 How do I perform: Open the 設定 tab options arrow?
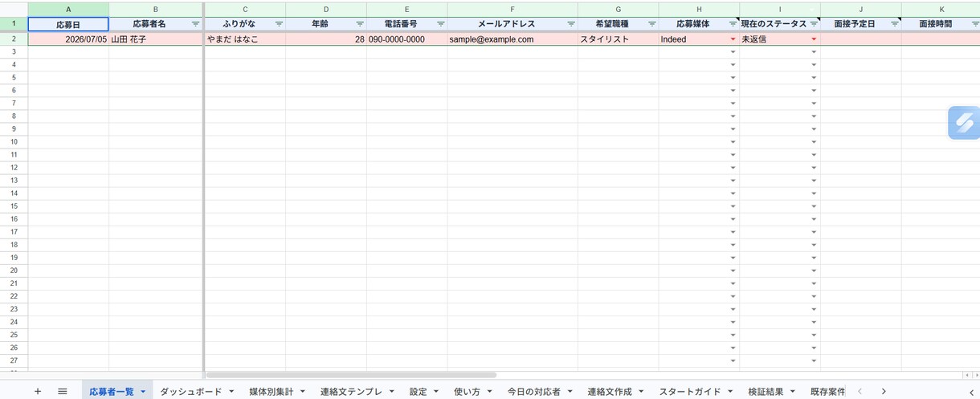click(x=436, y=392)
